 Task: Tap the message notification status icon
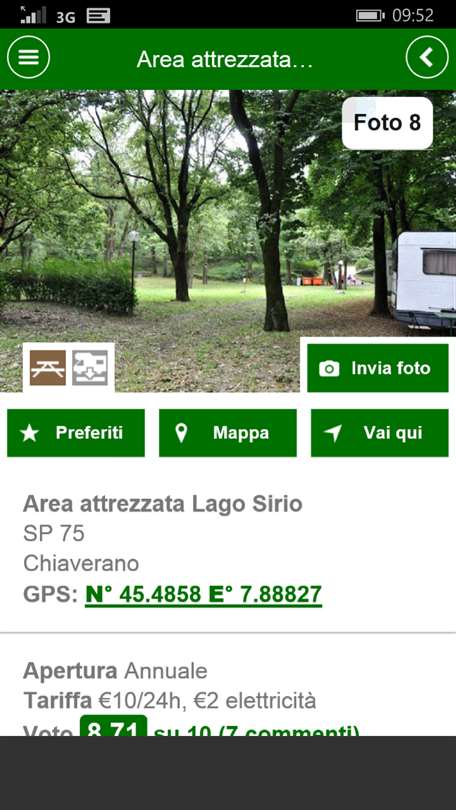(98, 15)
